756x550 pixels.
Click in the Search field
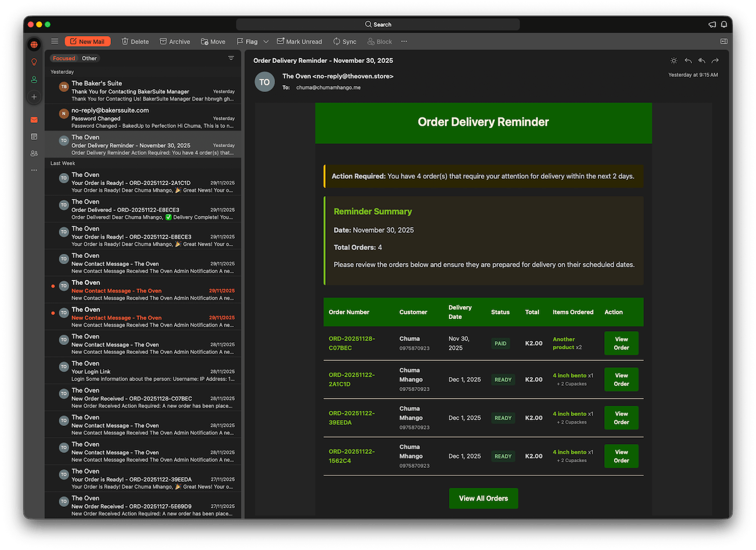tap(378, 24)
